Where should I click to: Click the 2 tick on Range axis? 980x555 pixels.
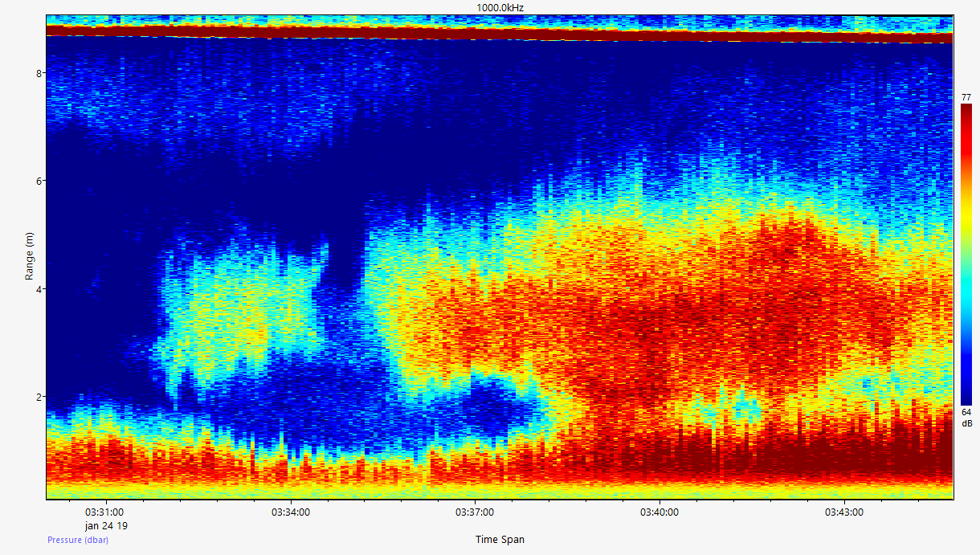pos(39,397)
